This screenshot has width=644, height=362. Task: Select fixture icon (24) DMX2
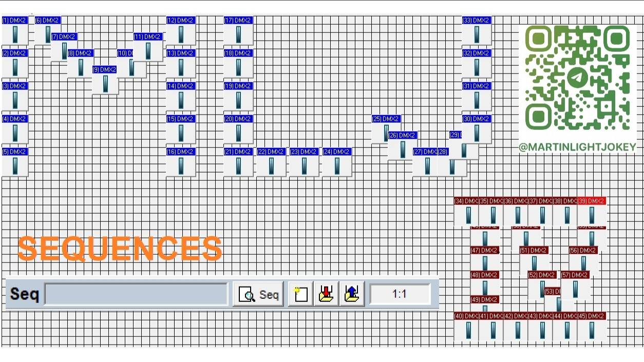click(337, 162)
